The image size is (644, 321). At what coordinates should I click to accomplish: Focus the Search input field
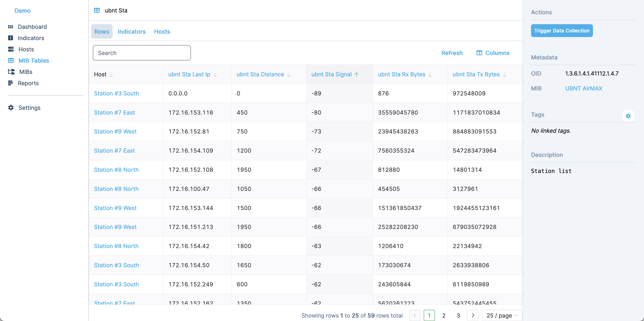141,53
